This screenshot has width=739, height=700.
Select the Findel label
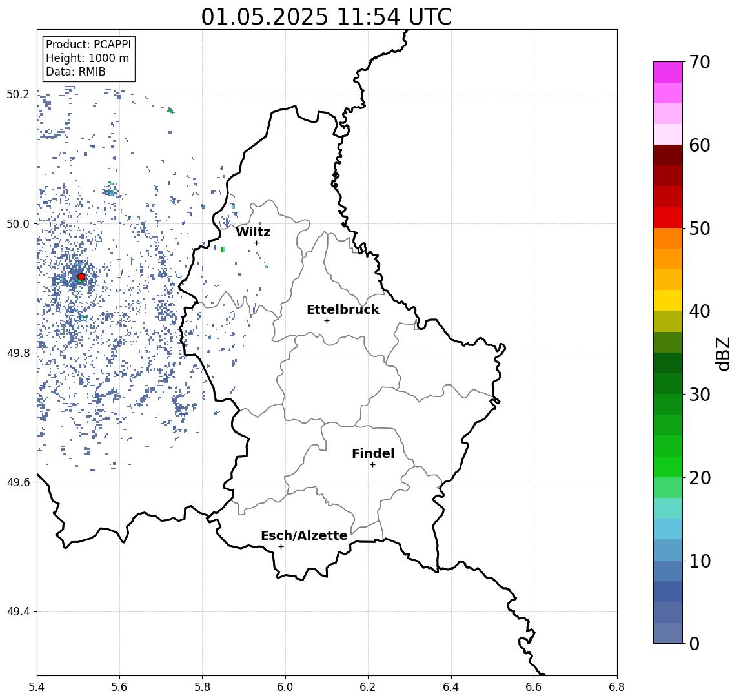(373, 453)
